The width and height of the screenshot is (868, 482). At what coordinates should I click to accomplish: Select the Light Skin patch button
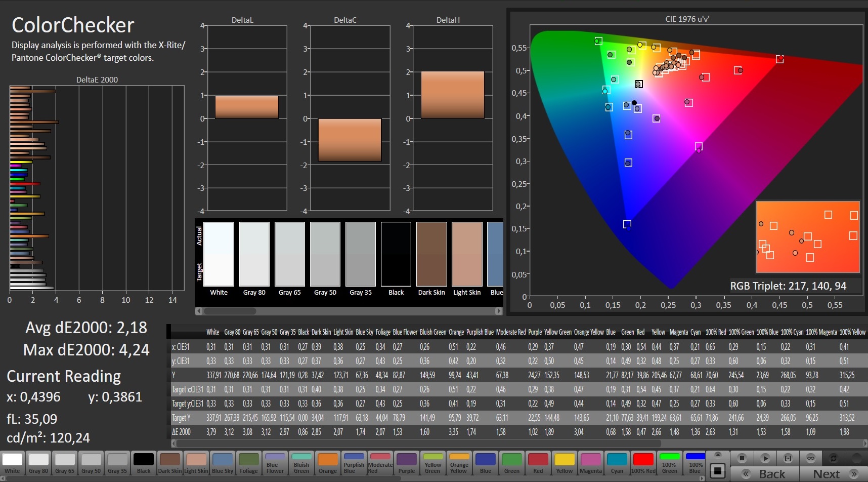click(x=196, y=463)
